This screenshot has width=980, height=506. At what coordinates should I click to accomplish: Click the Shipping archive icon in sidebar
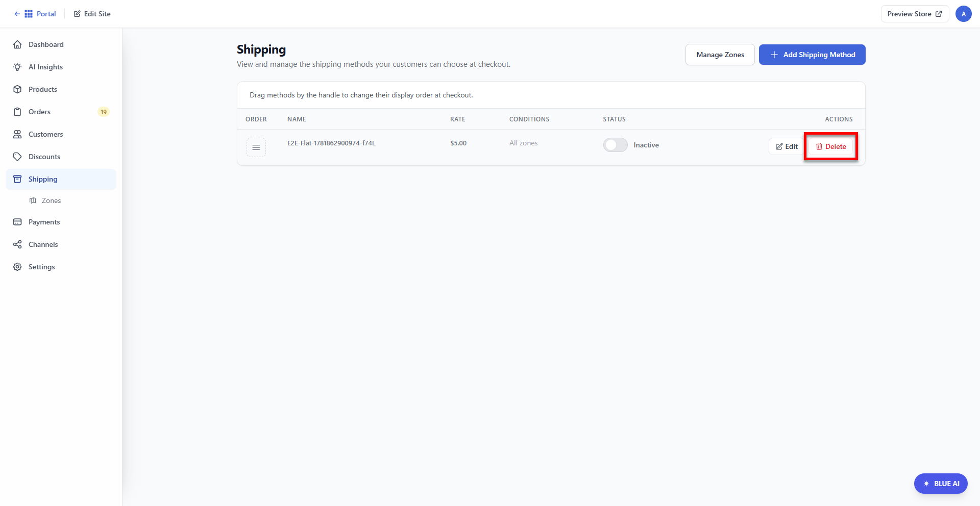click(x=17, y=179)
